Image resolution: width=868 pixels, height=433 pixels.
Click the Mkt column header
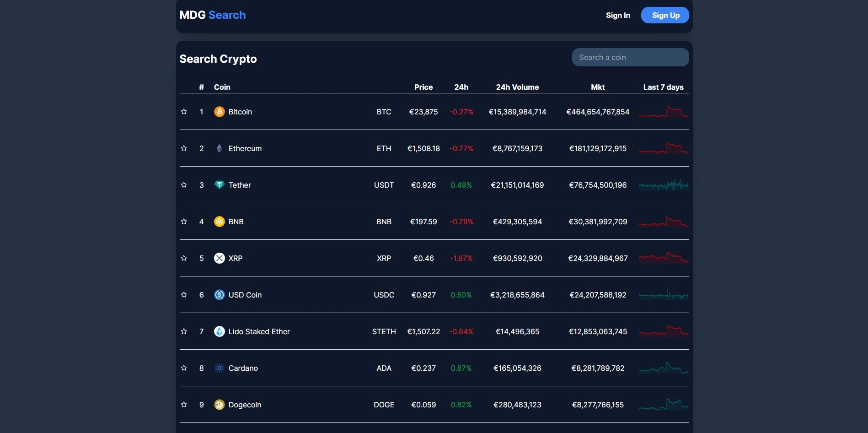pyautogui.click(x=598, y=87)
